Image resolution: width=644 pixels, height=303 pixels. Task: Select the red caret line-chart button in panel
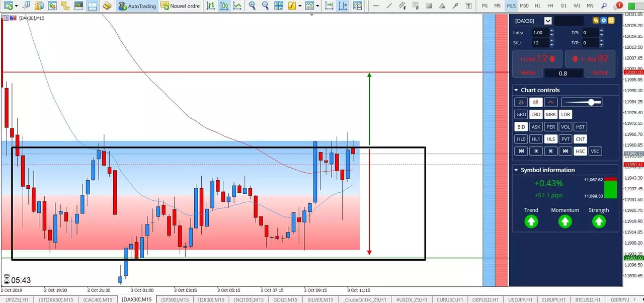click(x=551, y=102)
